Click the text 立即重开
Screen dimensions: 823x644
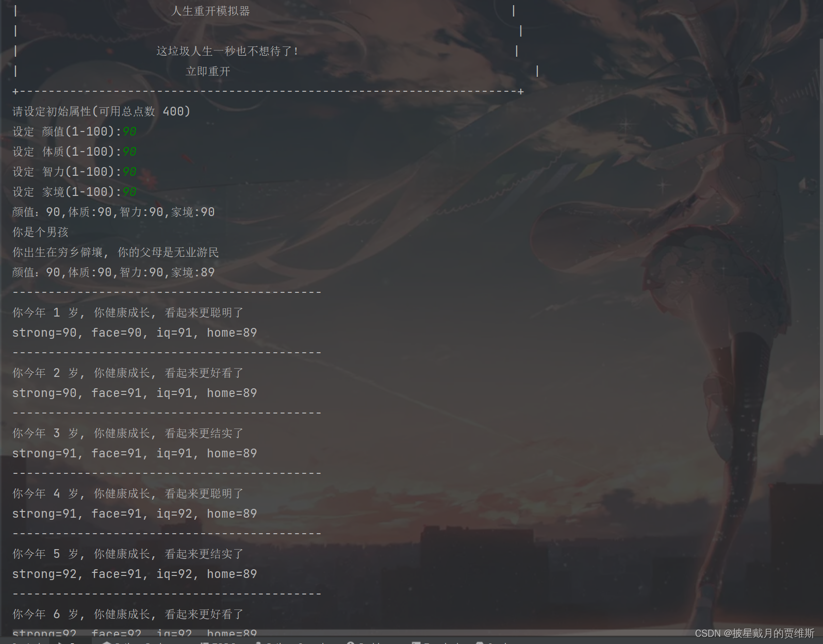[x=208, y=71]
